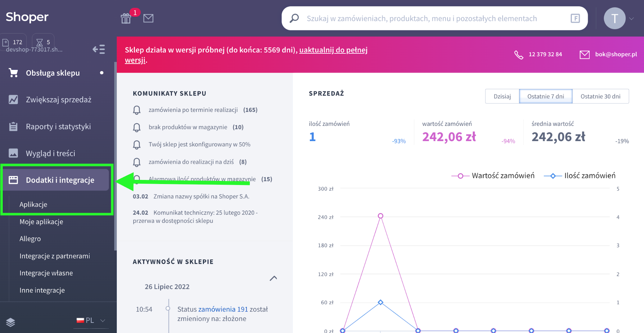Open the user avatar dropdown menu
Viewport: 644px width, 333px height.
tap(619, 19)
